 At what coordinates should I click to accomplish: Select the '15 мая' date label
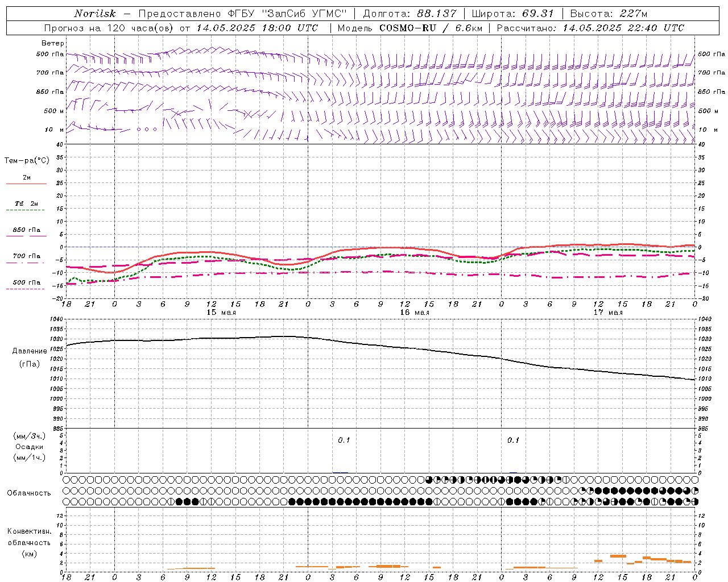[x=221, y=313]
